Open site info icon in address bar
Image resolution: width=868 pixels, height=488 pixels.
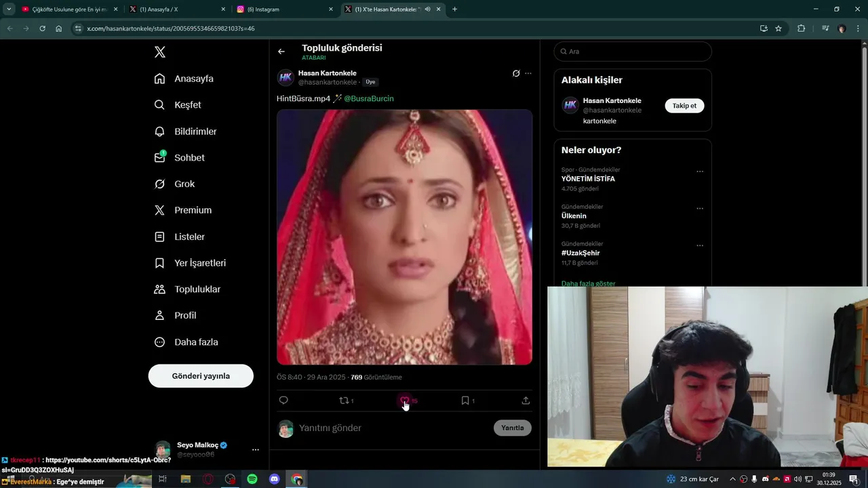(x=78, y=28)
